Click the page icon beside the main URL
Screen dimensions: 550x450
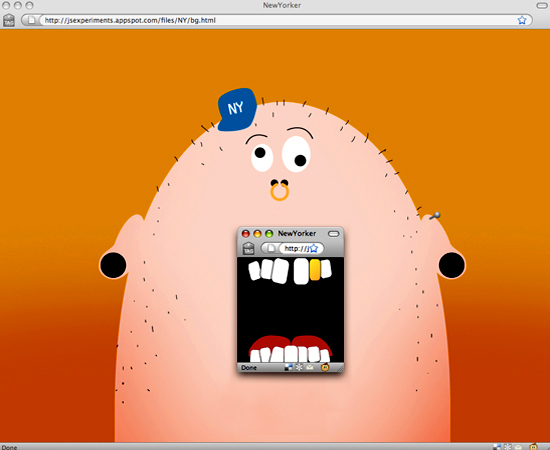(x=32, y=20)
